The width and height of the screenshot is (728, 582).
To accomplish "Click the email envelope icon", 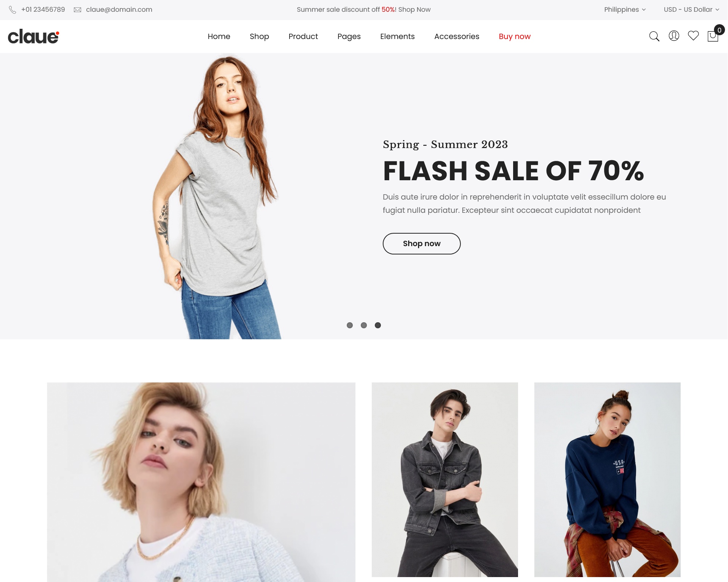I will (x=78, y=9).
